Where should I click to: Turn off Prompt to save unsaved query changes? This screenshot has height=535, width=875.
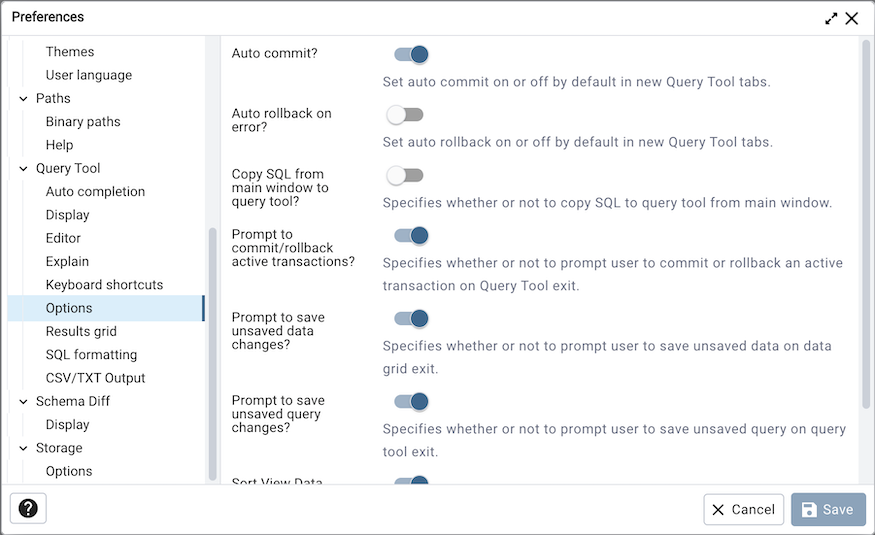[x=411, y=402]
